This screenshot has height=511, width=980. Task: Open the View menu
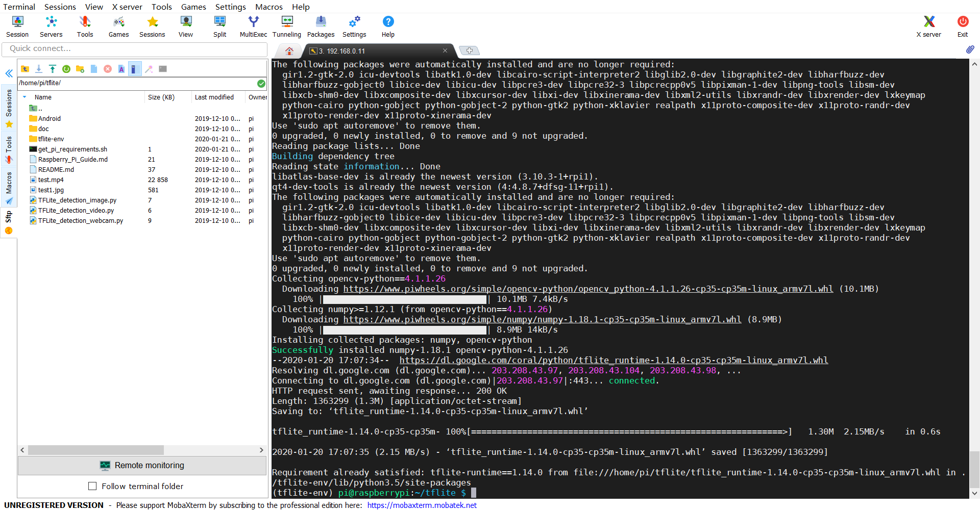click(94, 7)
